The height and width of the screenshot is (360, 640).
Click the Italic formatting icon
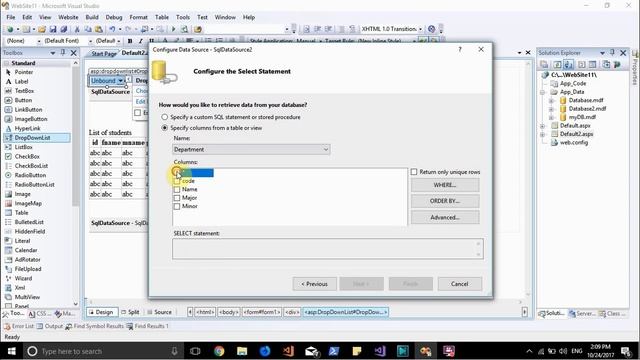tap(140, 41)
